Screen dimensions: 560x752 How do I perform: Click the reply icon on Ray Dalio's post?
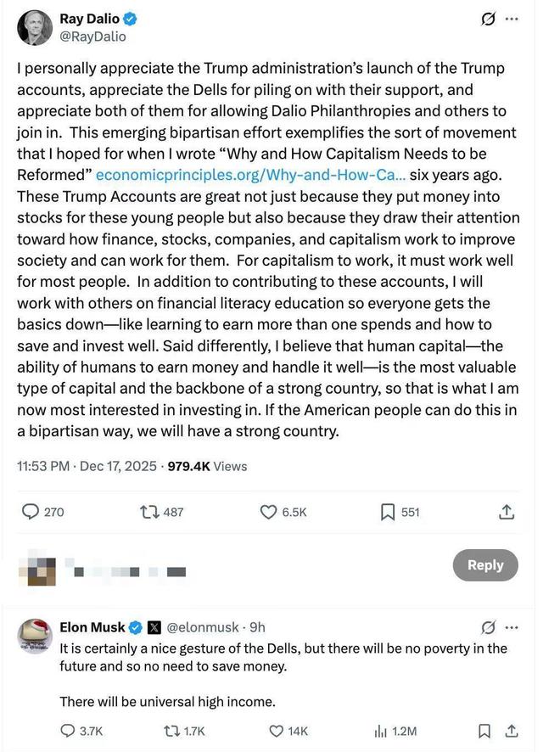tap(30, 512)
